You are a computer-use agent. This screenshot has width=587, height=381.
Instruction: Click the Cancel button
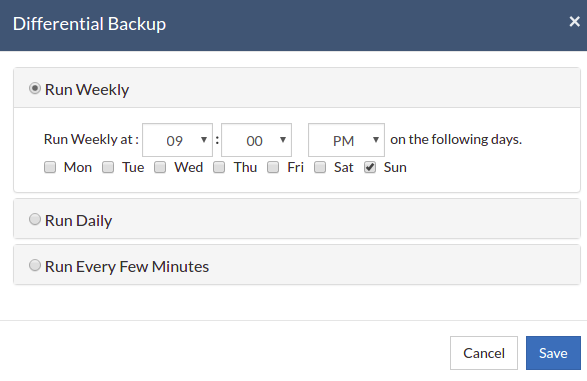[x=484, y=353]
